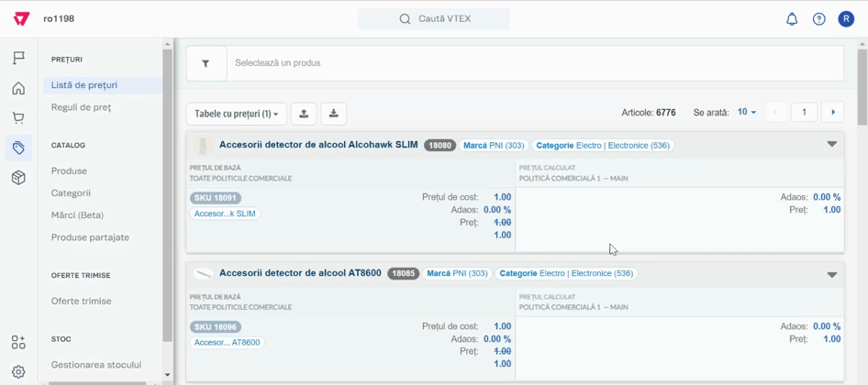Click the VTEX logo
868x385 pixels.
pyautogui.click(x=21, y=18)
